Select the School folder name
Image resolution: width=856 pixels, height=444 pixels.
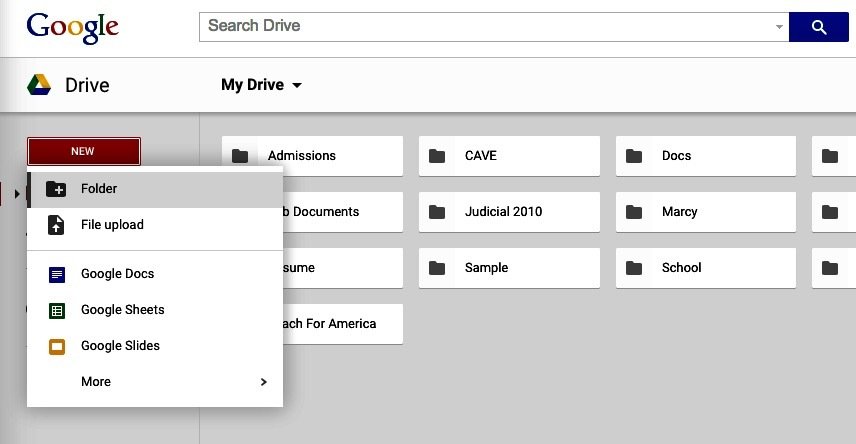click(x=682, y=268)
